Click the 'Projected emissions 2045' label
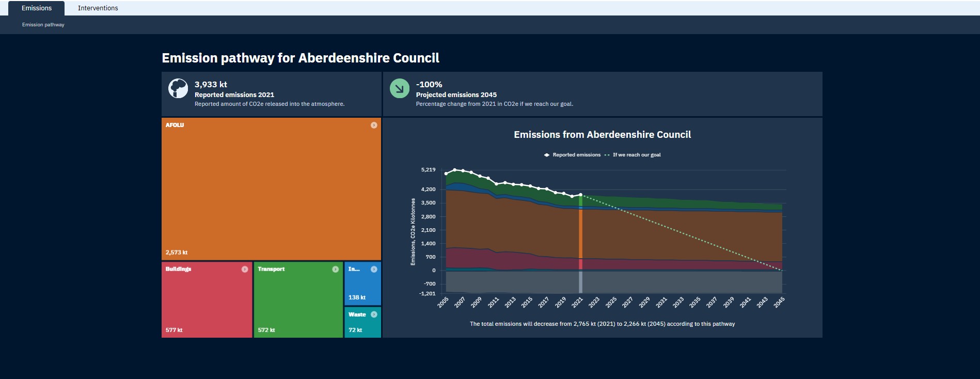The height and width of the screenshot is (379, 980). [x=456, y=95]
